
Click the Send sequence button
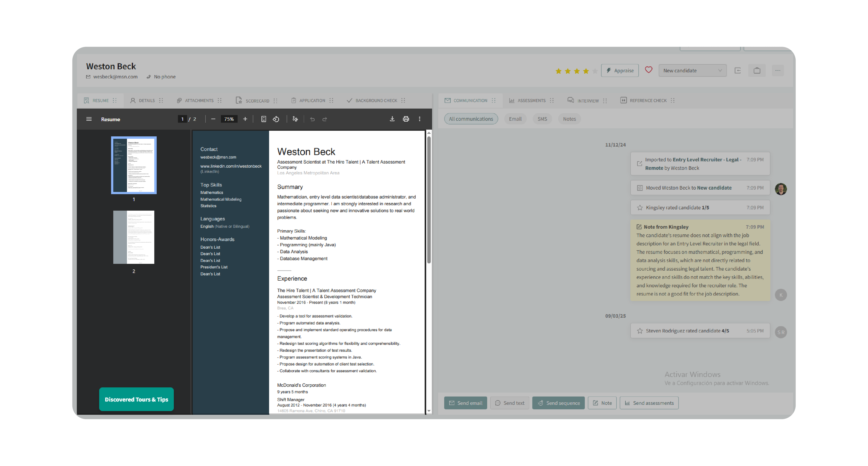click(558, 403)
